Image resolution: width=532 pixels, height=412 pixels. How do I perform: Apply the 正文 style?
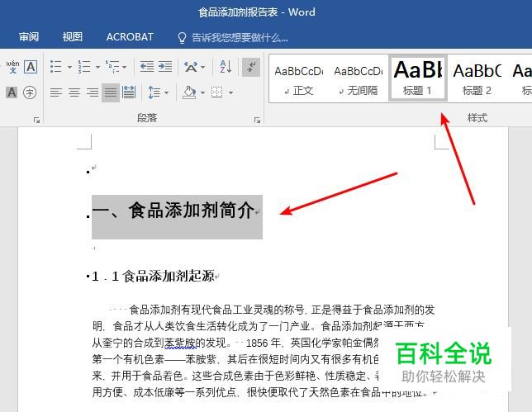[x=299, y=78]
